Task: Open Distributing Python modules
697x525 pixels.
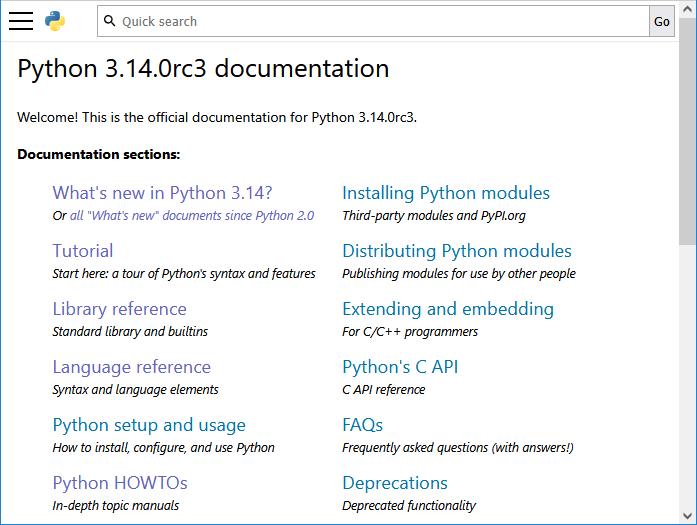Action: click(457, 251)
